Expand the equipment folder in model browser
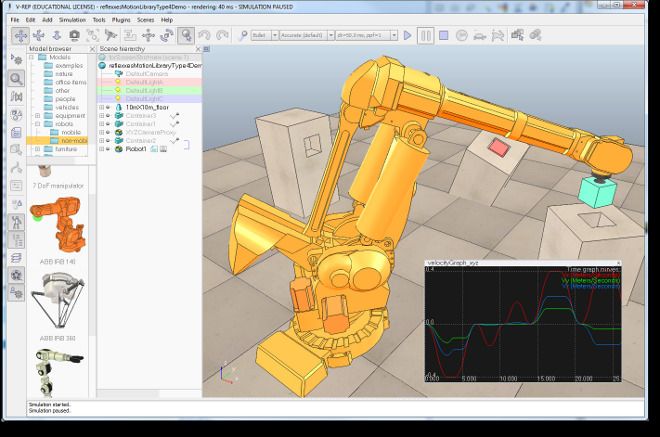 point(37,115)
